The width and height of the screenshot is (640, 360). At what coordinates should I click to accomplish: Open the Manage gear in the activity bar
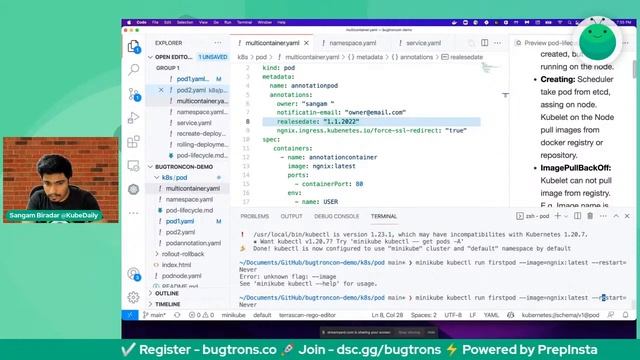[x=133, y=298]
